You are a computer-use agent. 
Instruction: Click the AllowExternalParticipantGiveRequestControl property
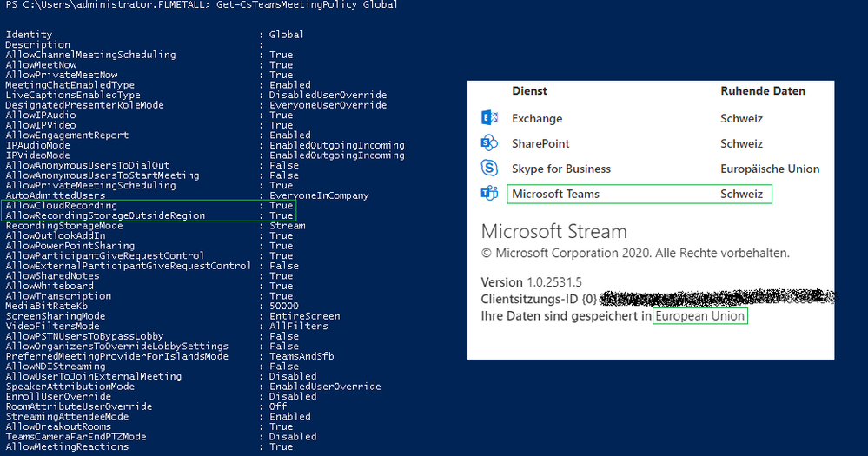[129, 266]
